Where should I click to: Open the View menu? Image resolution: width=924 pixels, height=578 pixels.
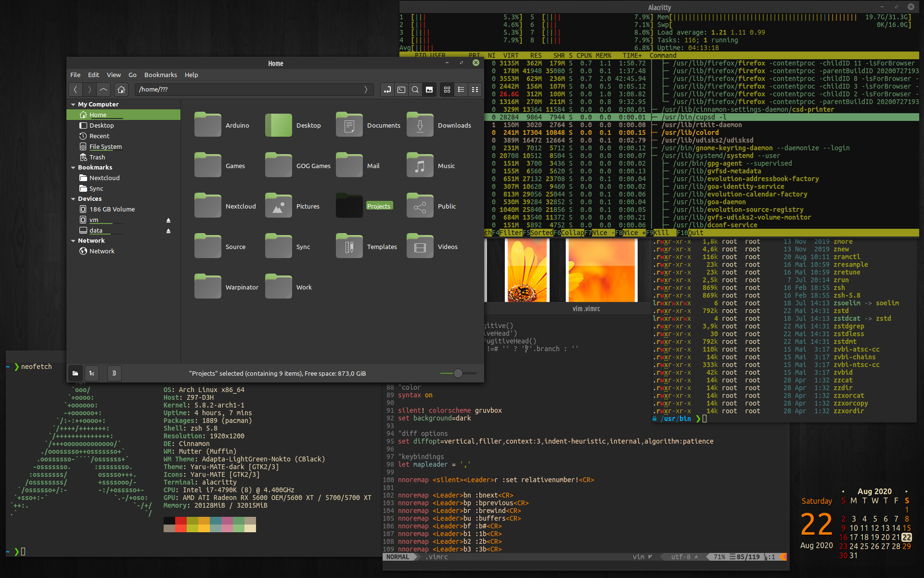point(114,75)
